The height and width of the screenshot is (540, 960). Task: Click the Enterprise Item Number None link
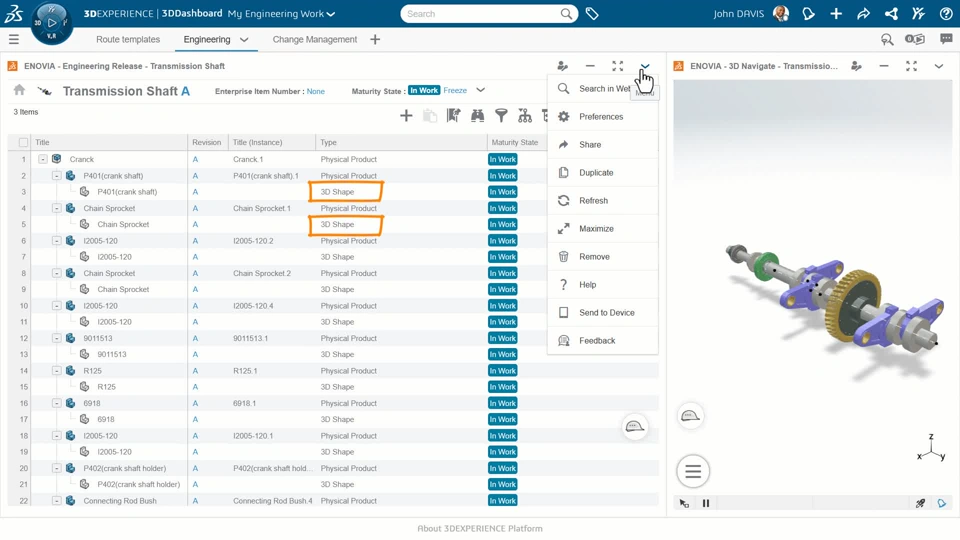tap(316, 91)
